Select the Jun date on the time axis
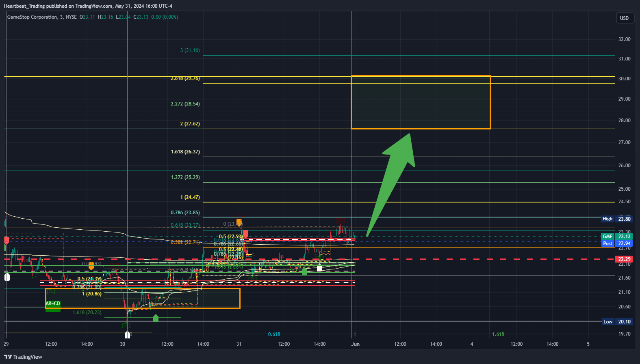The width and height of the screenshot is (640, 364). click(356, 344)
